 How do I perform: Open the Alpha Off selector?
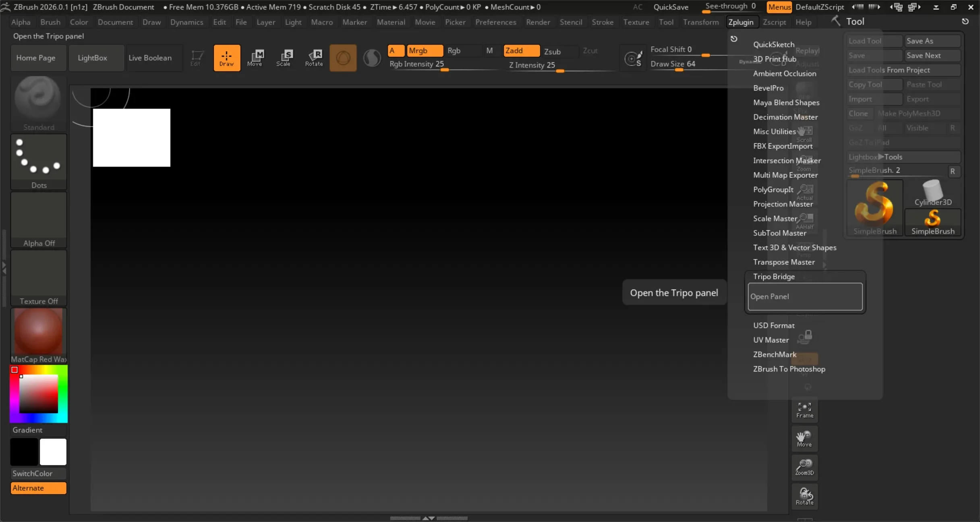(39, 220)
